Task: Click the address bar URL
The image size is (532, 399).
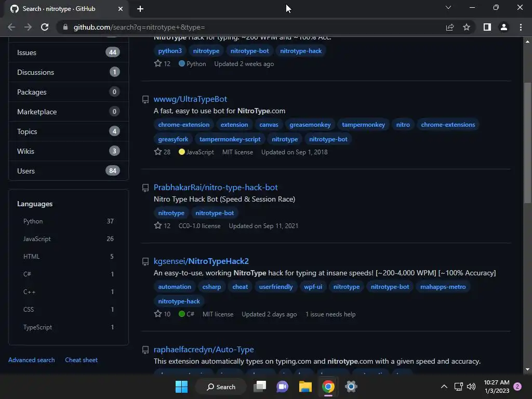Action: click(x=139, y=27)
